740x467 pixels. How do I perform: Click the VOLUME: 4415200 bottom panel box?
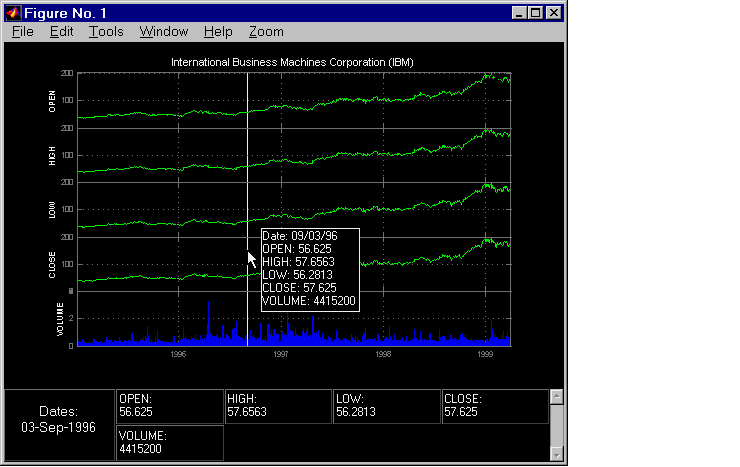170,443
